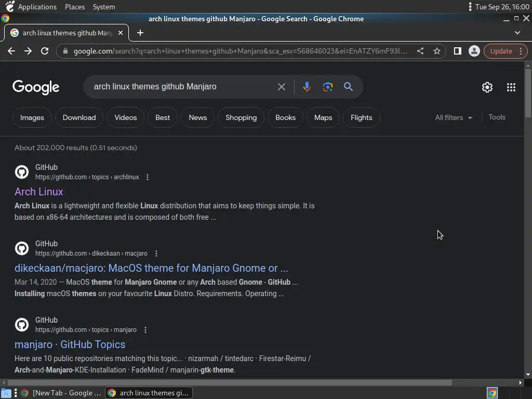Open Chrome profile avatar menu
The width and height of the screenshot is (532, 399).
coord(474,51)
